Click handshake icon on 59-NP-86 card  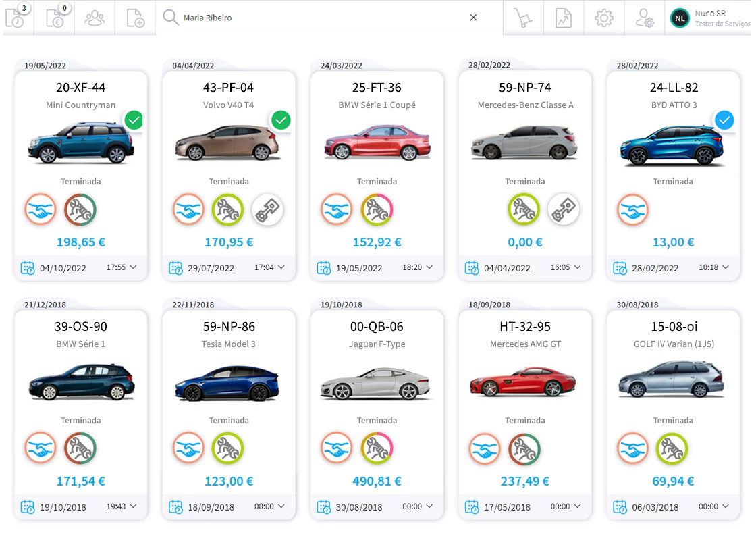point(188,448)
